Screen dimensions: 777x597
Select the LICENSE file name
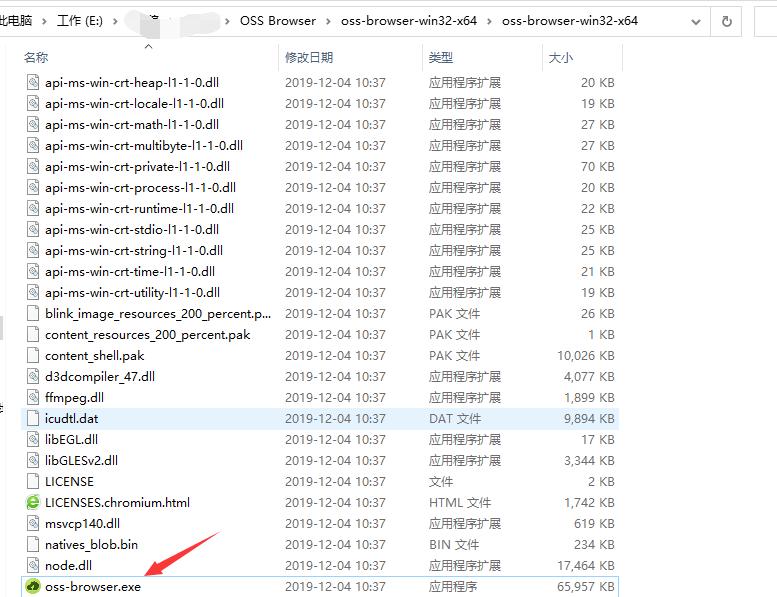coord(69,482)
